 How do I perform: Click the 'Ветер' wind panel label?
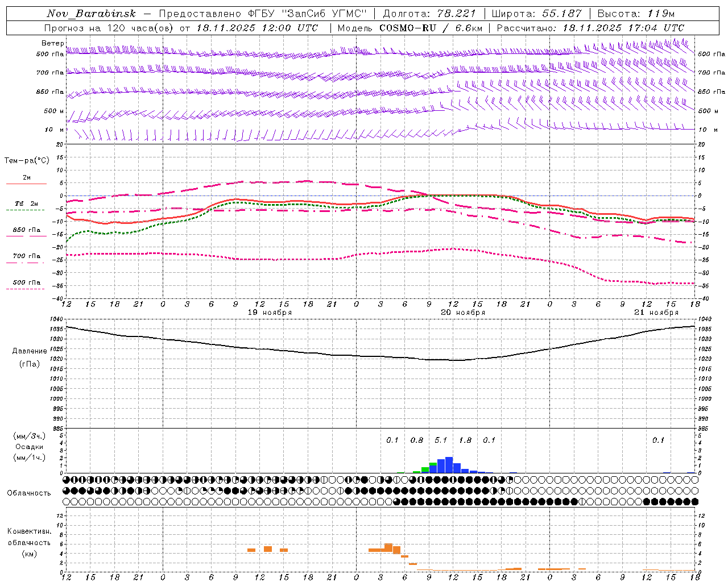(52, 43)
